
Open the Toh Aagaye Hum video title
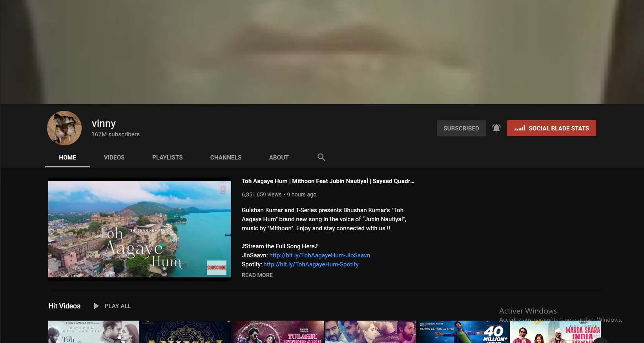(x=328, y=181)
